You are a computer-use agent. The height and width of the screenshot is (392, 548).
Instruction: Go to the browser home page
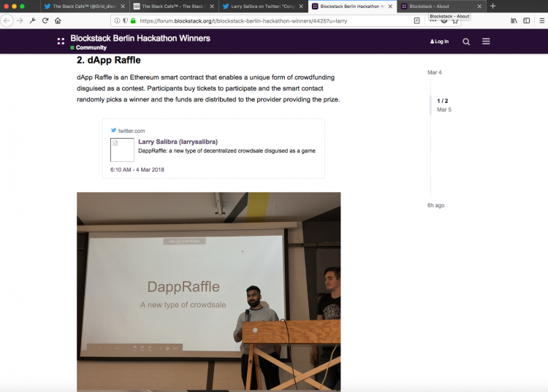pos(58,21)
